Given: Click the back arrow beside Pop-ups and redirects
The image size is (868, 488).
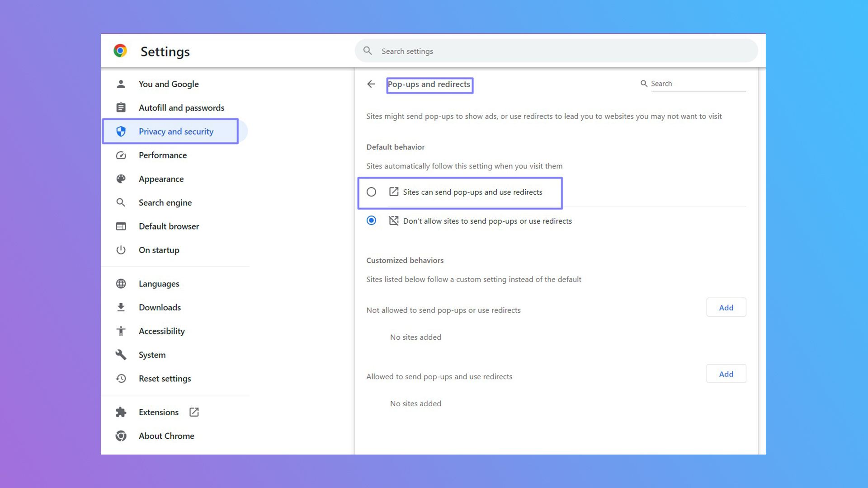Looking at the screenshot, I should point(371,84).
